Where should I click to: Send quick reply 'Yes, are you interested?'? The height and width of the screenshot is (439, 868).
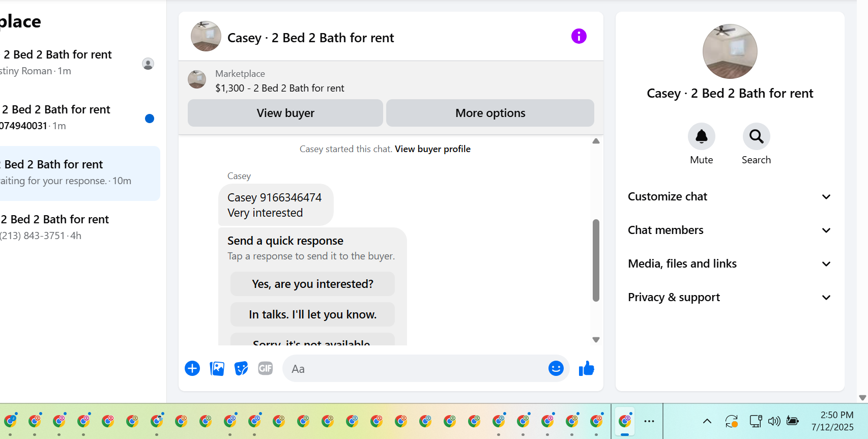tap(312, 284)
